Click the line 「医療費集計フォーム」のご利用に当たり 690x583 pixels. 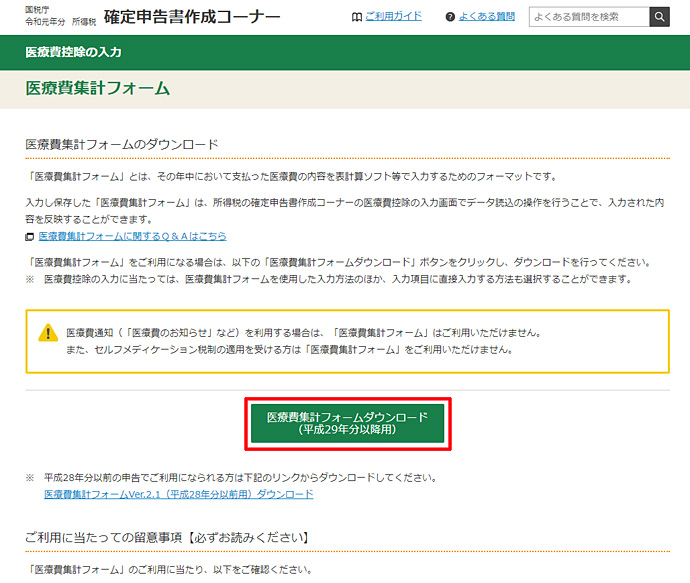(x=169, y=570)
